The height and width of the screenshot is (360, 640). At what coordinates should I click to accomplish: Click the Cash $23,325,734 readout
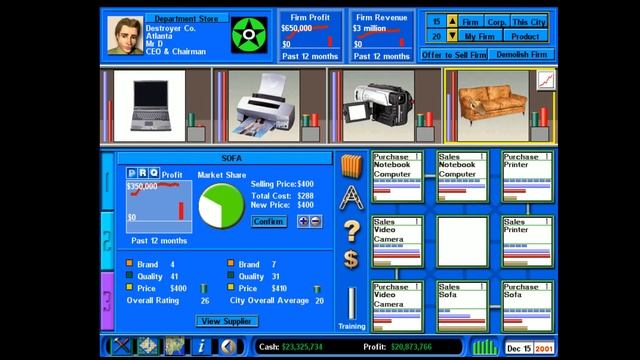tap(291, 347)
